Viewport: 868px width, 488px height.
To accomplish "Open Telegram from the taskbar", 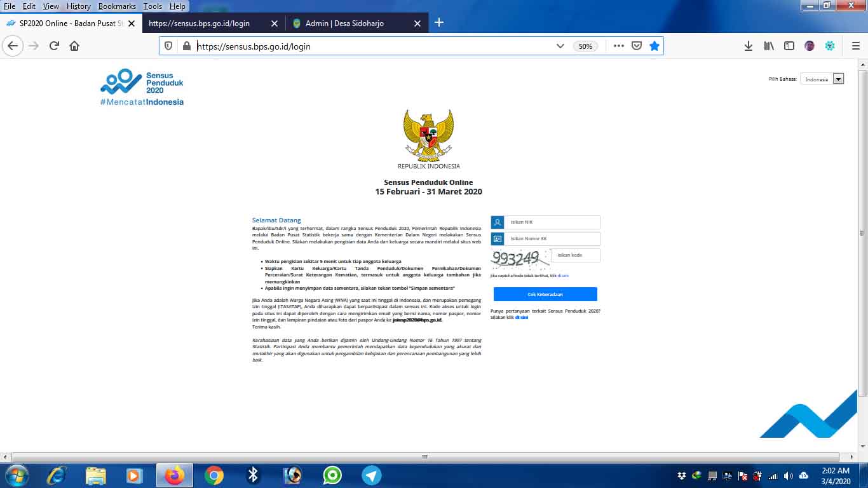I will [x=372, y=475].
